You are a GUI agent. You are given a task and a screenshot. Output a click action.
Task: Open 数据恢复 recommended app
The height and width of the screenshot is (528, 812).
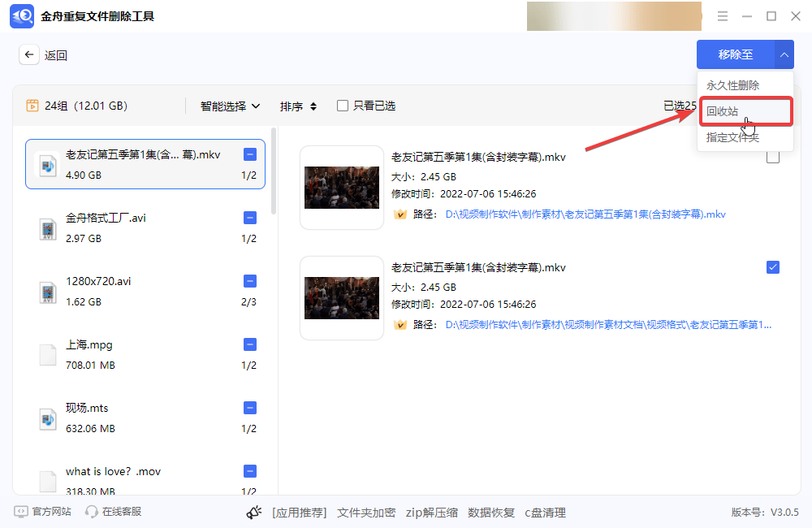point(491,513)
